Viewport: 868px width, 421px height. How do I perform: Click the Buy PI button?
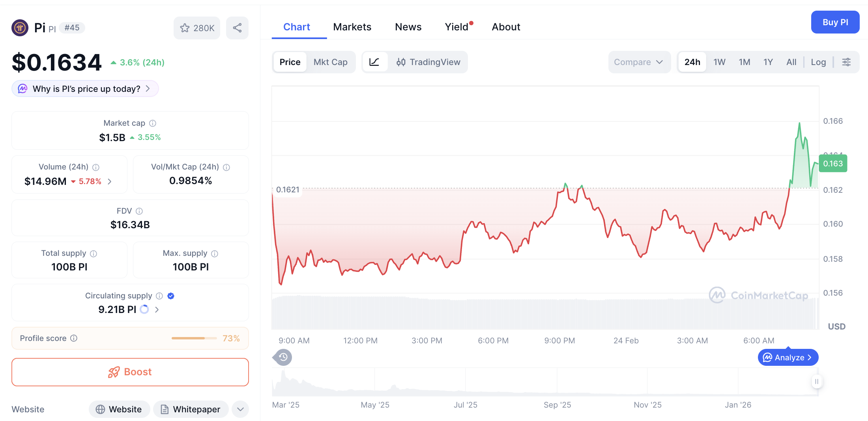click(x=835, y=22)
